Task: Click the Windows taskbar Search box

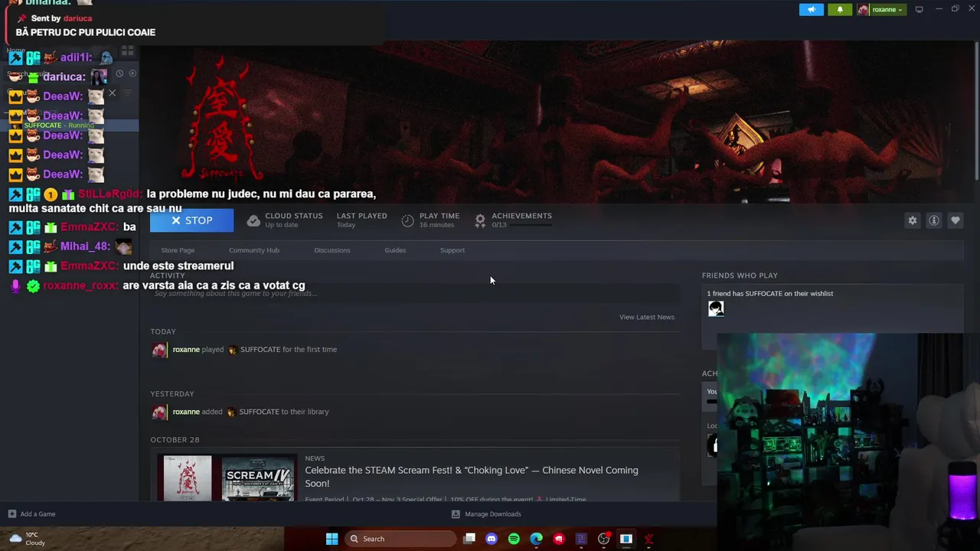Action: pyautogui.click(x=401, y=539)
